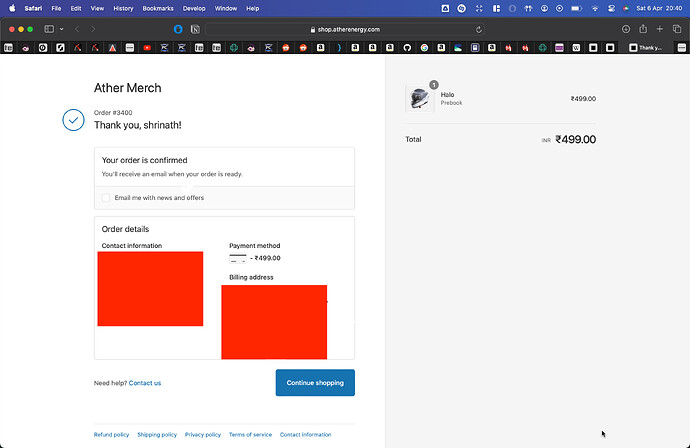Go back in Safari history
690x448 pixels.
(77, 29)
